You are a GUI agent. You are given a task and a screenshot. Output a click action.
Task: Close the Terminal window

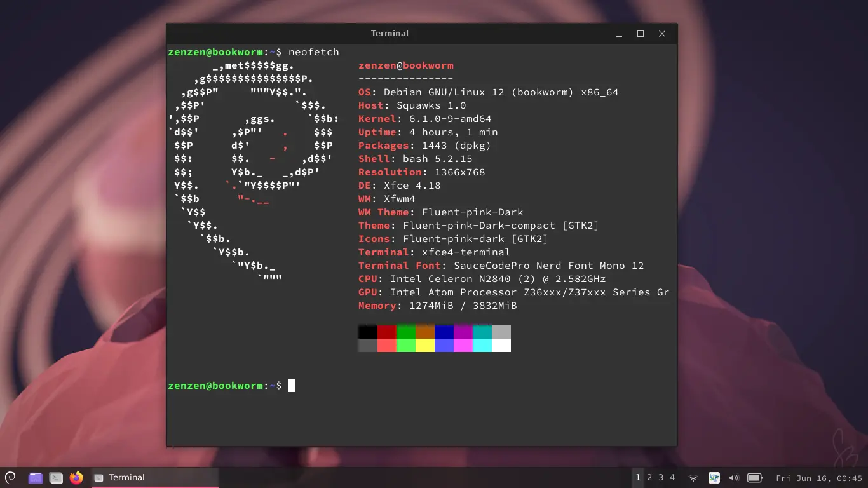[662, 34]
